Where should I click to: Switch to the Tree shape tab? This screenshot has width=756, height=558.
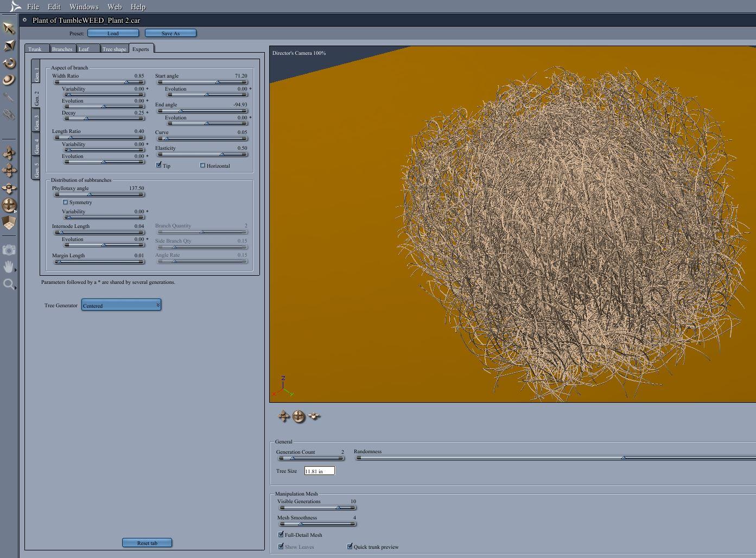point(115,49)
